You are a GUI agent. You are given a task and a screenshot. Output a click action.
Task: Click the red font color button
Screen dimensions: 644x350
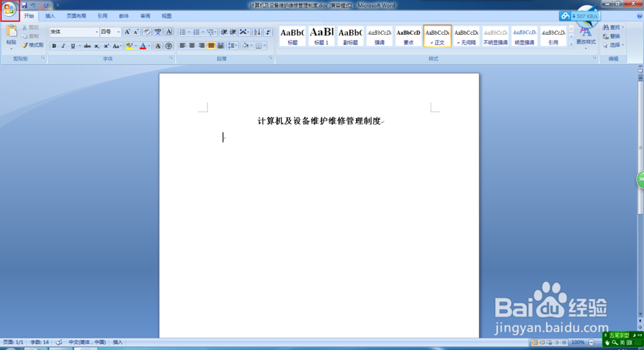(x=143, y=46)
